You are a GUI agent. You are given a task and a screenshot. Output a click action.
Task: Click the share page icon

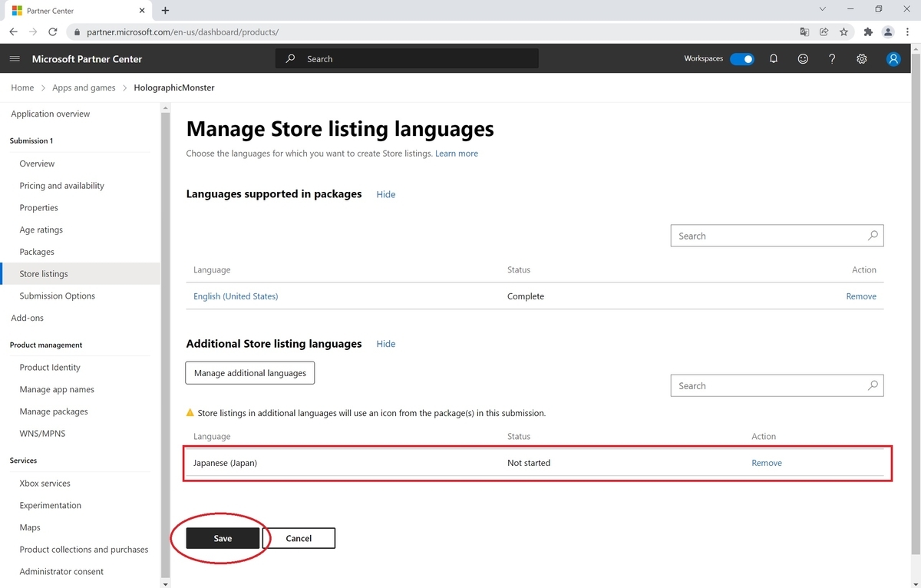pyautogui.click(x=824, y=32)
